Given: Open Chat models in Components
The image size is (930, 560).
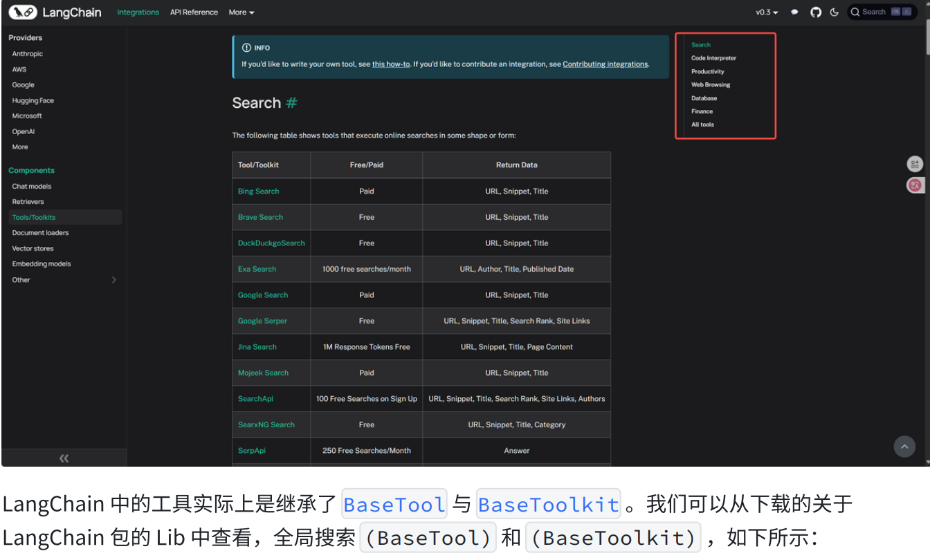Looking at the screenshot, I should click(31, 187).
